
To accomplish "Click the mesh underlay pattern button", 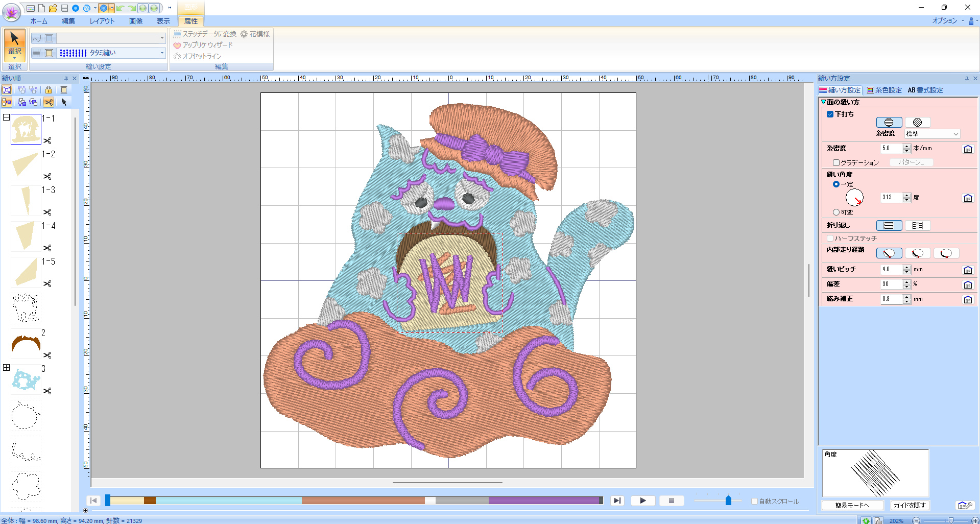I will point(918,122).
